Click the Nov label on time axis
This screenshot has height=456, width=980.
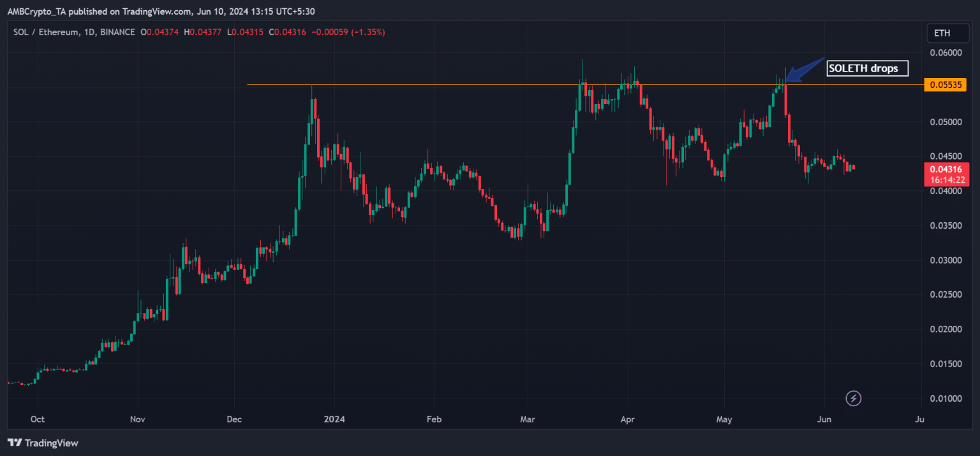[138, 419]
